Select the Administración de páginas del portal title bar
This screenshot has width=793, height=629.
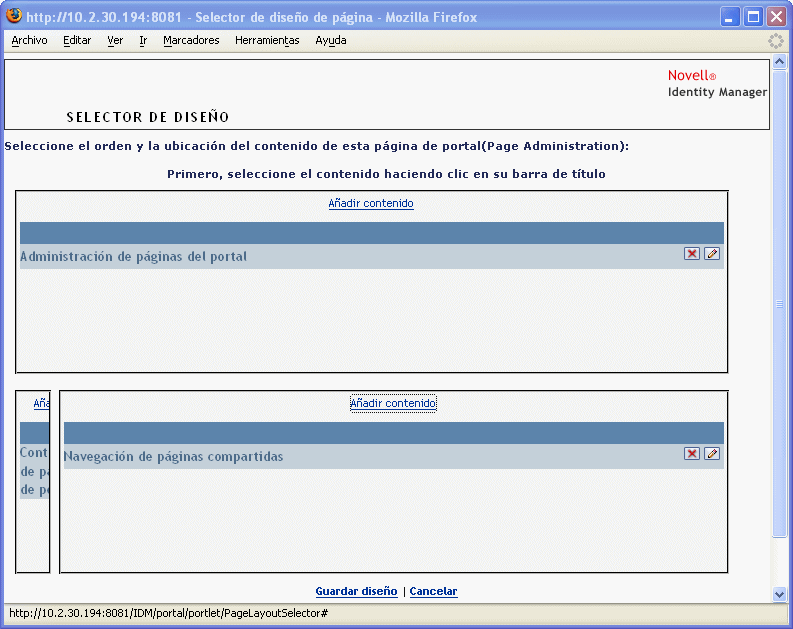tap(372, 256)
